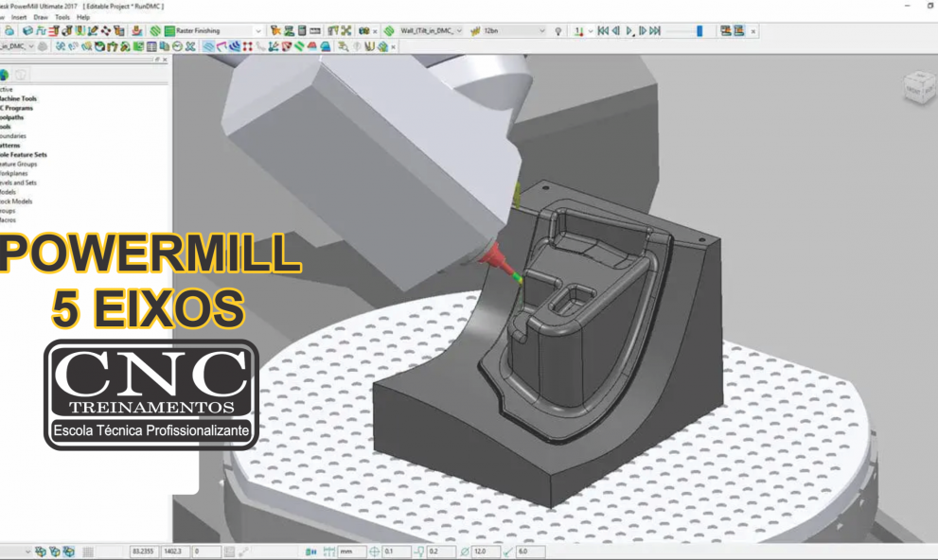Select Workplanes in explorer tree
This screenshot has height=560, width=938.
click(14, 173)
